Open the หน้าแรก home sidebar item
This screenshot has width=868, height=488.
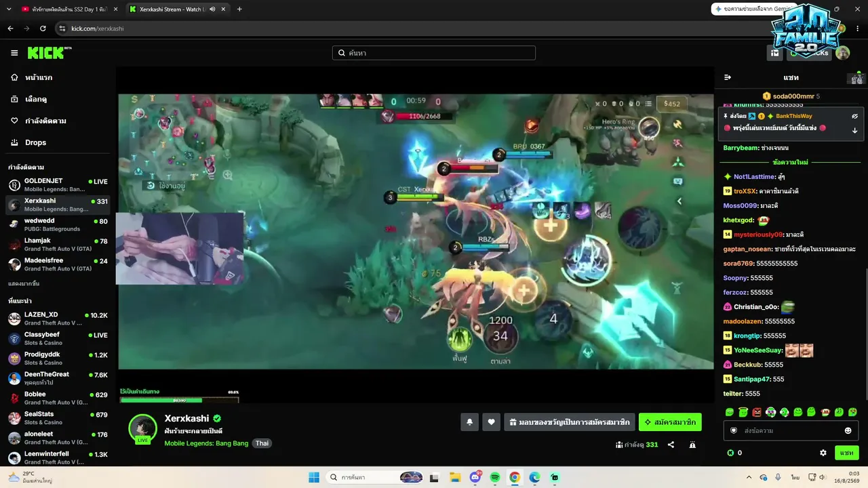[x=39, y=77]
